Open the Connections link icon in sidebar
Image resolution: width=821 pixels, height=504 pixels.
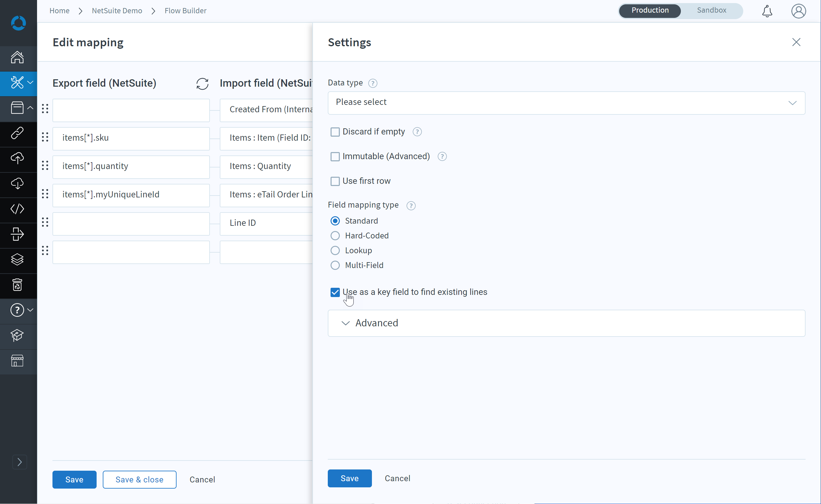(x=17, y=133)
